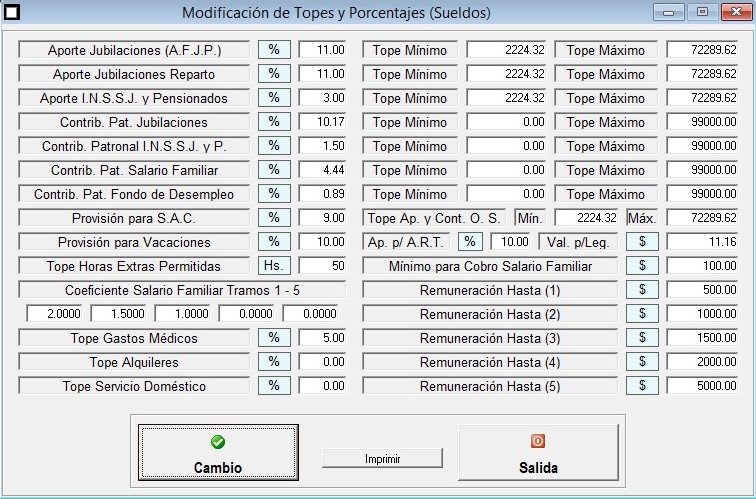
Task: Click the Tope Horas Extras Permitidas value field
Action: 322,266
